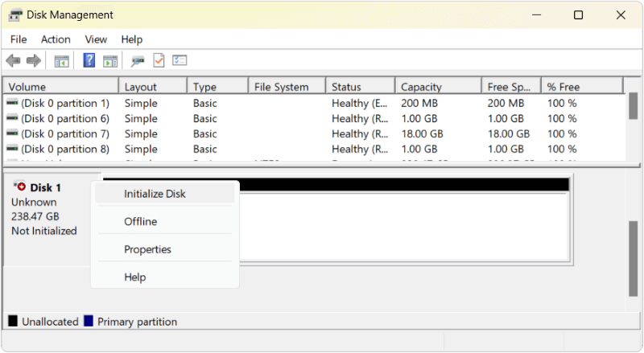This screenshot has height=353, width=644.
Task: Open the blue Help question-mark icon
Action: point(89,60)
